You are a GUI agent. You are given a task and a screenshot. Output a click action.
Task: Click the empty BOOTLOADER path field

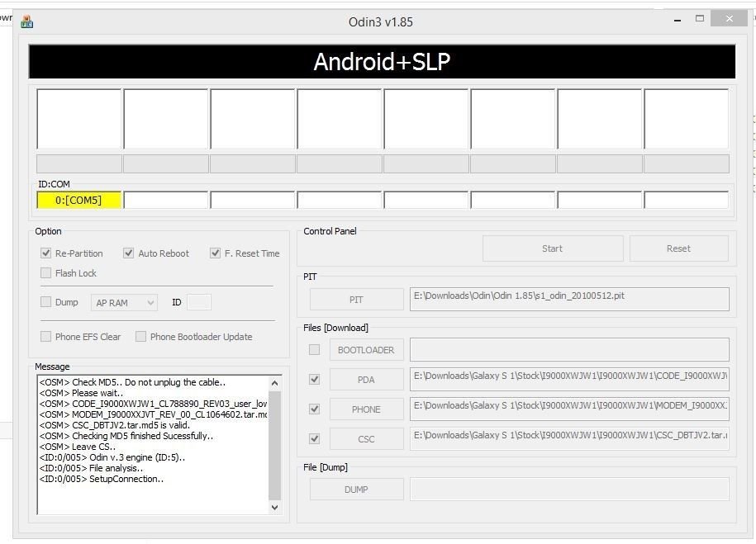(x=569, y=350)
